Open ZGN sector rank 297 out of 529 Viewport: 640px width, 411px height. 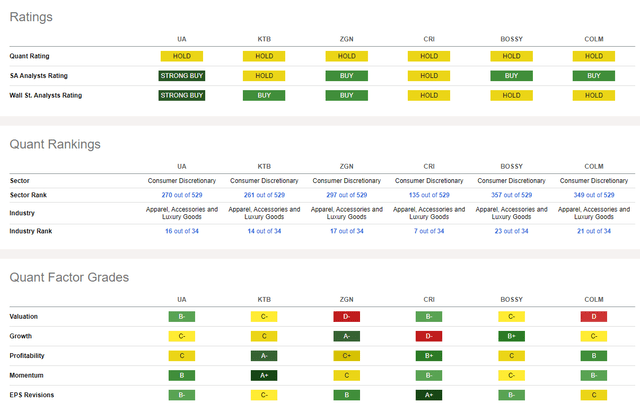pos(347,195)
